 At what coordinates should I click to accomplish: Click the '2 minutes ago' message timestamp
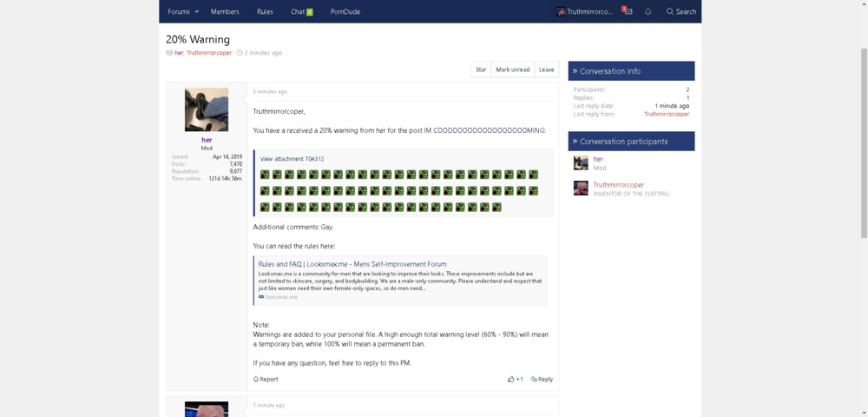pyautogui.click(x=270, y=92)
